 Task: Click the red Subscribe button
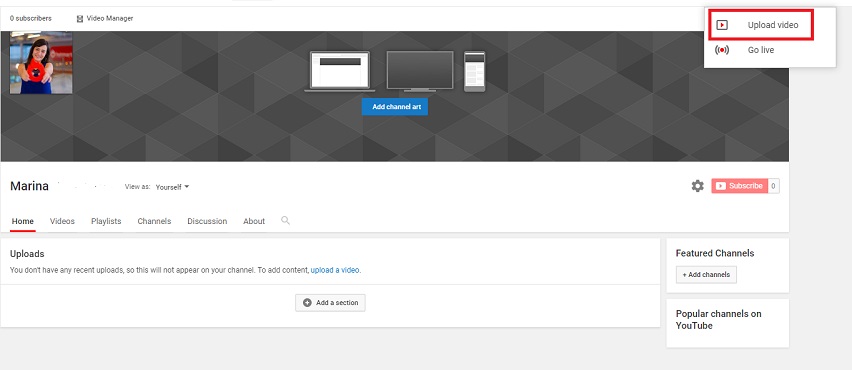click(740, 186)
